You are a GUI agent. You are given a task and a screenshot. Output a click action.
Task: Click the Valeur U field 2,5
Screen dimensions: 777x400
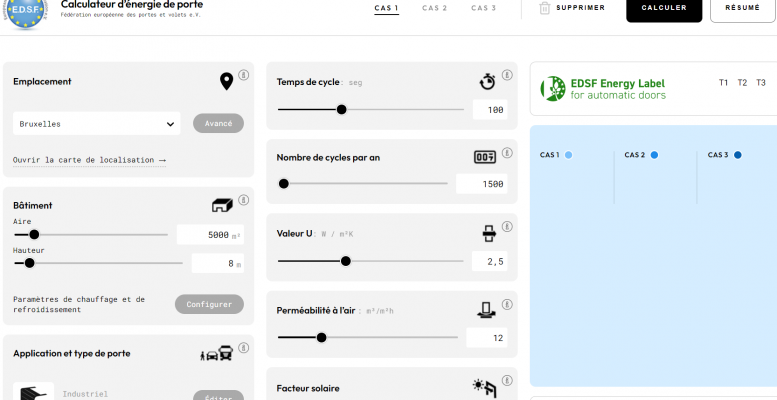point(489,261)
